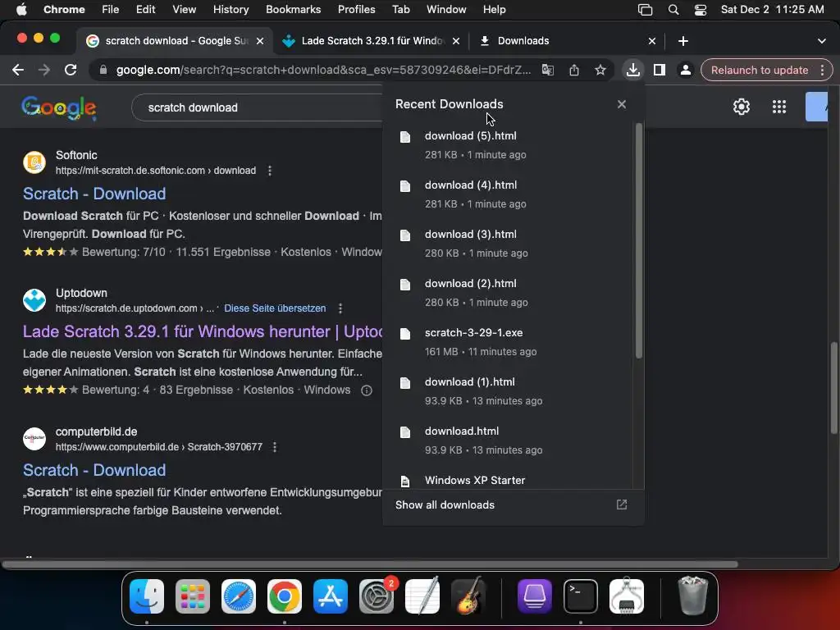This screenshot has height=630, width=840.
Task: Open System Settings in the Dock
Action: pos(376,596)
